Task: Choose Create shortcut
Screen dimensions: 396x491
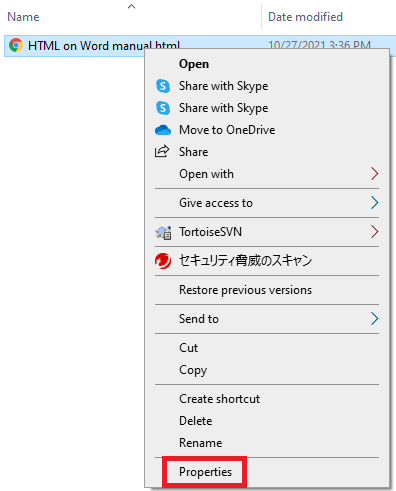Action: tap(219, 399)
